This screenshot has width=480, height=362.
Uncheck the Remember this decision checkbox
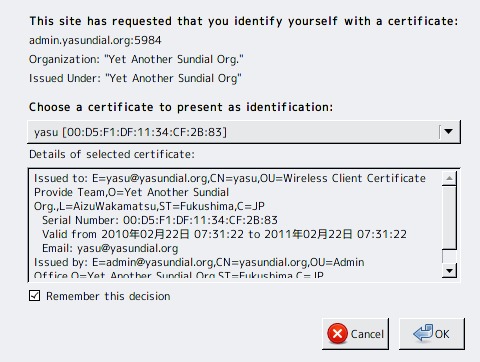35,296
